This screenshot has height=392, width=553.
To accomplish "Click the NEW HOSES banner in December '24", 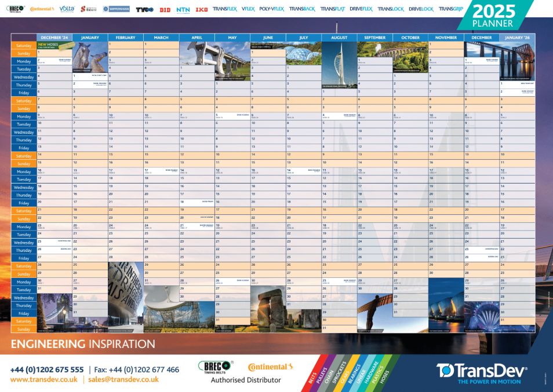I will 56,45.
